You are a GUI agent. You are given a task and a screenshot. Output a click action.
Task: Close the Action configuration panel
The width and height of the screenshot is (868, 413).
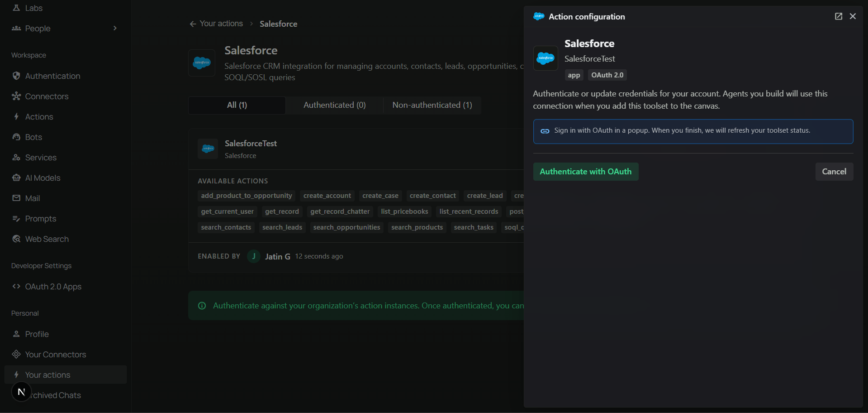tap(853, 16)
